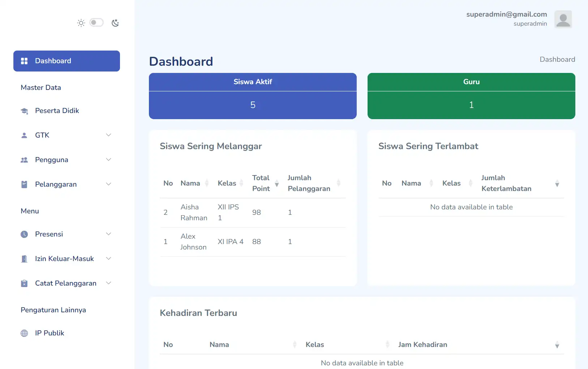This screenshot has height=369, width=588.
Task: Select the Dashboard grid icon in sidebar
Action: pyautogui.click(x=24, y=61)
